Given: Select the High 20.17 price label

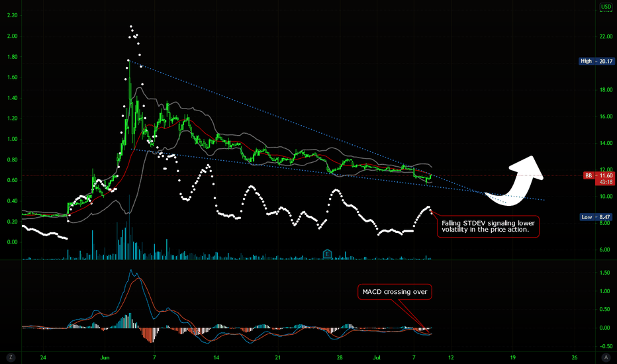Looking at the screenshot, I should pyautogui.click(x=596, y=61).
